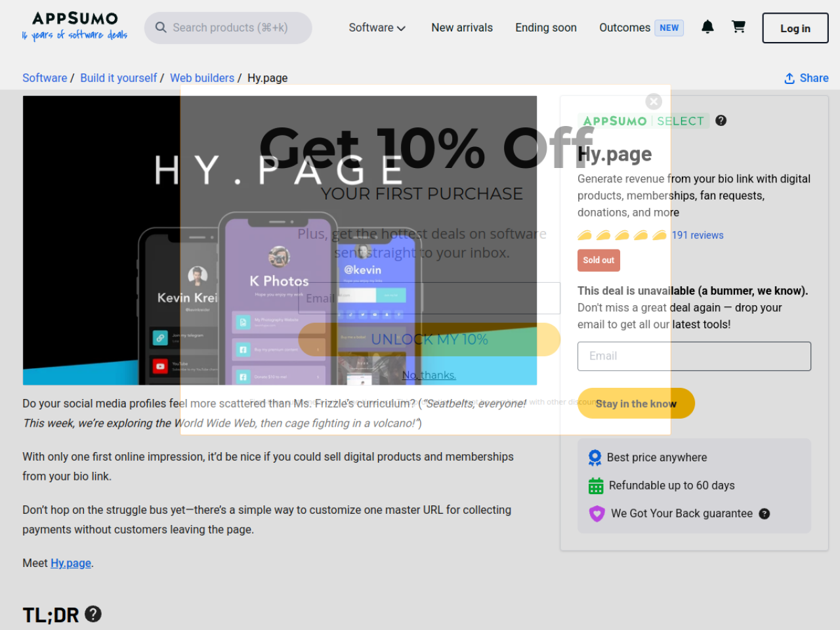This screenshot has width=840, height=630.
Task: Click the NEW badge beside Outcomes
Action: (x=669, y=28)
